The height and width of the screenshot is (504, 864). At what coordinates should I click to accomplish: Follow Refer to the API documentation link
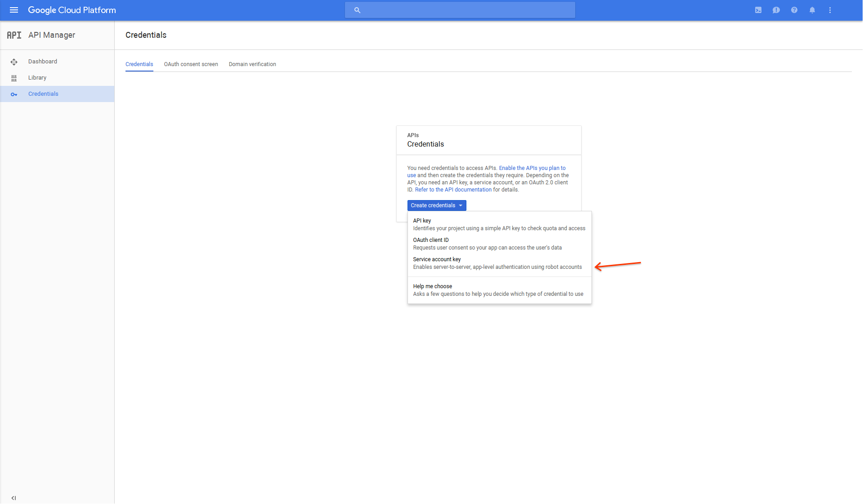pos(453,190)
